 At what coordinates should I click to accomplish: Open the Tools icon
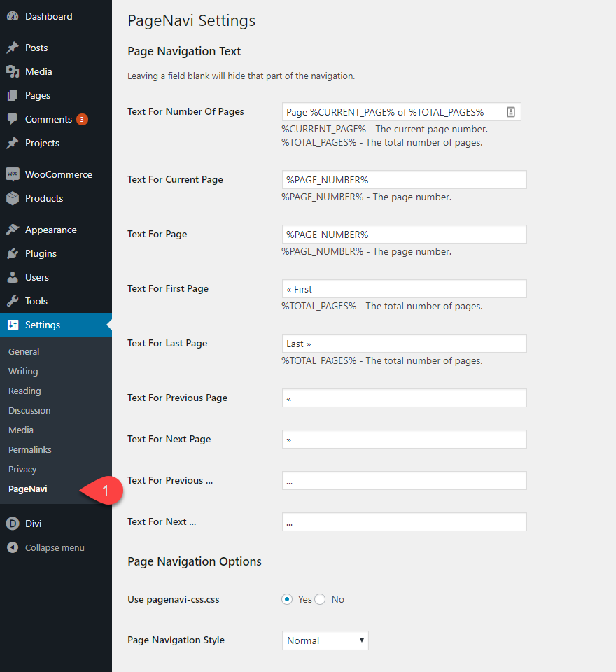(x=13, y=300)
